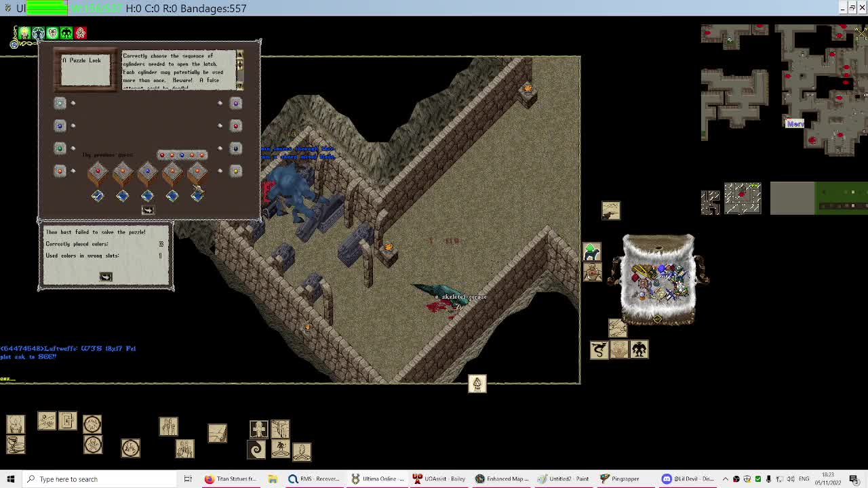Select the blue marker under fifth pedestal
This screenshot has width=868, height=488.
tap(197, 196)
